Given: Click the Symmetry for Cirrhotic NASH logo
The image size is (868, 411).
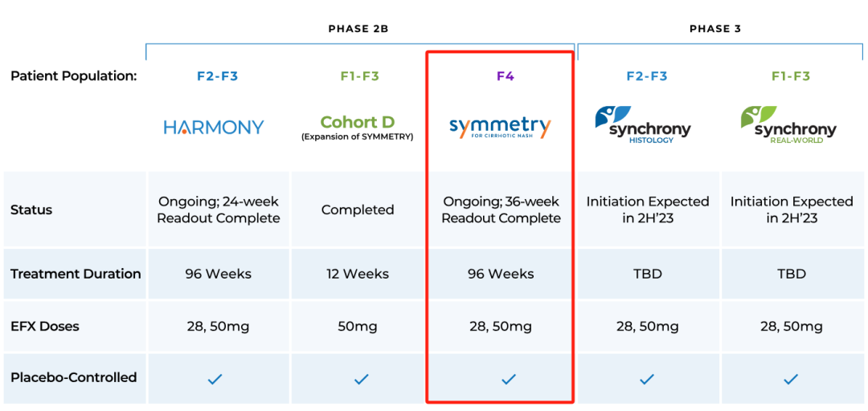Looking at the screenshot, I should [x=500, y=128].
